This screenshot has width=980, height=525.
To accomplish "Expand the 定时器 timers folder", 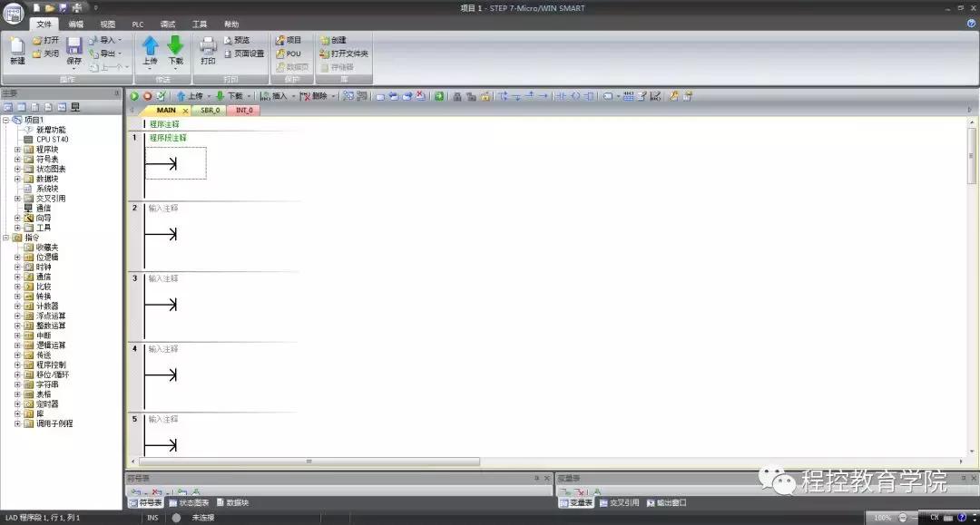I will (x=17, y=403).
